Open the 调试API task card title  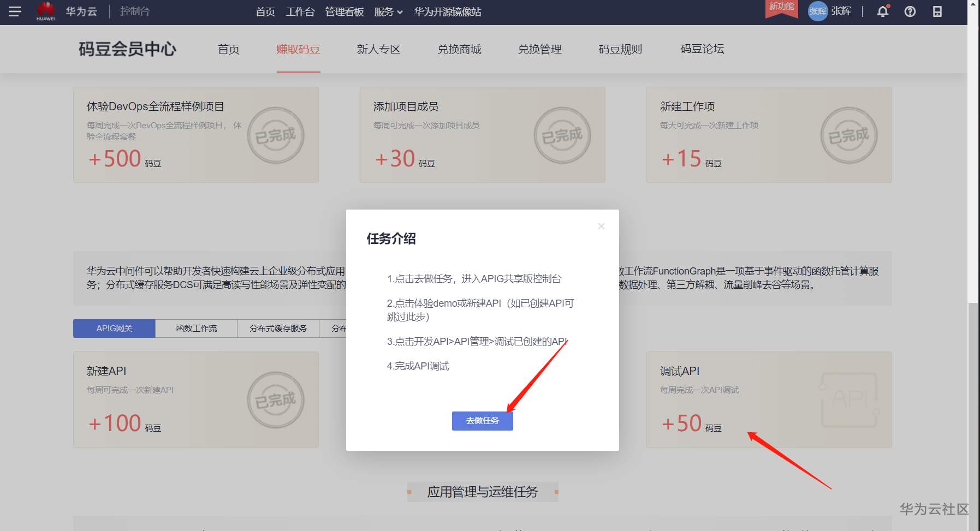[x=680, y=371]
